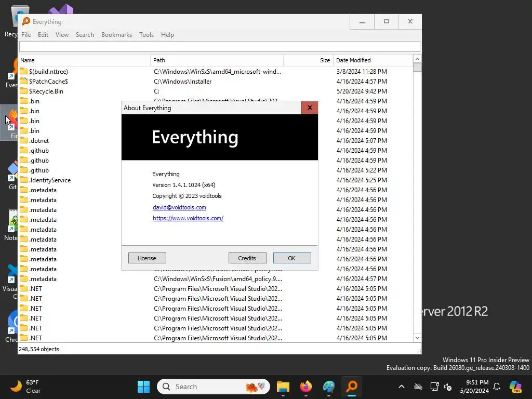Click date 4/16/2024 5:22 PM cell
532x399 pixels.
tap(362, 170)
